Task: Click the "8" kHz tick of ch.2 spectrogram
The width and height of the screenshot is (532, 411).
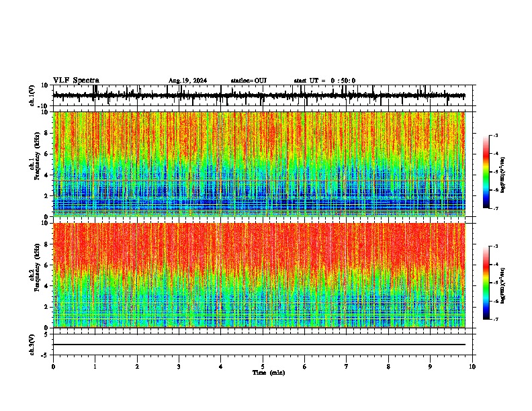Action: tap(48, 244)
